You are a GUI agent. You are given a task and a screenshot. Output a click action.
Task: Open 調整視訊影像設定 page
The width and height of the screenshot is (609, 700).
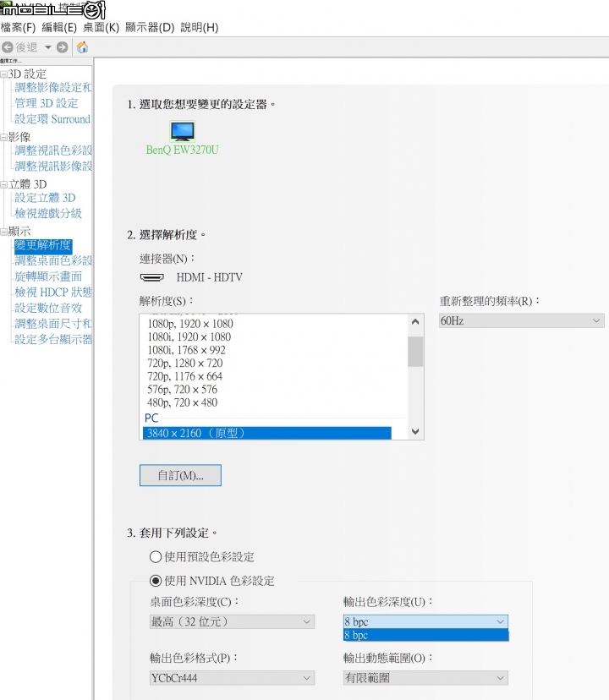tap(53, 166)
